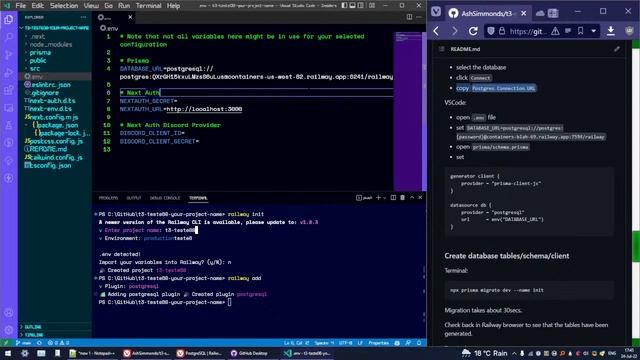The image size is (640, 360).
Task: Edit README.md with pencil icon
Action: [x=617, y=49]
